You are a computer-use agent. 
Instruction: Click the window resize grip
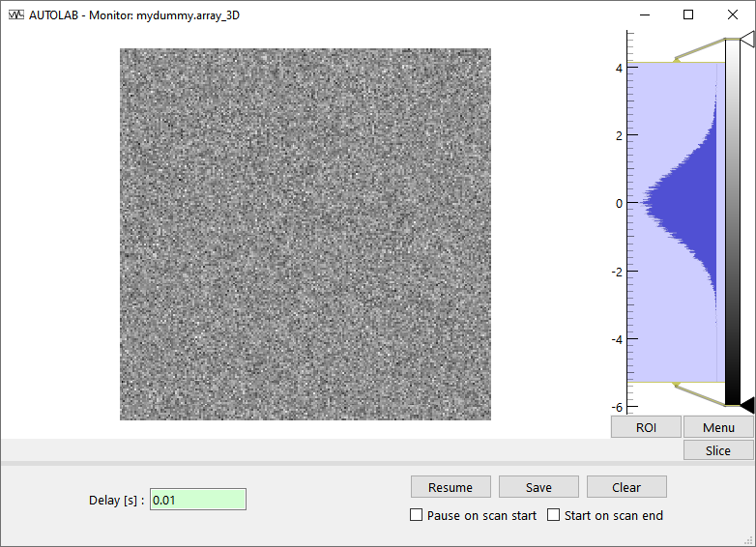(x=749, y=541)
